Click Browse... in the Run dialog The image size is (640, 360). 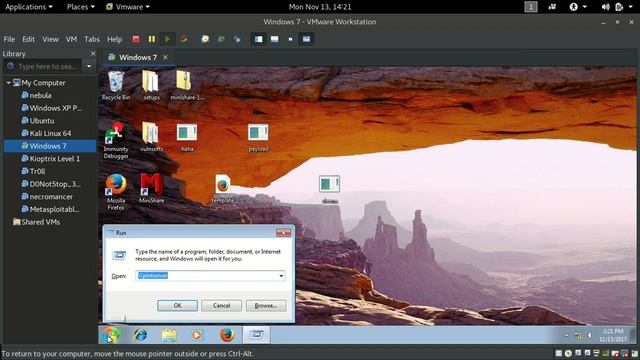click(x=266, y=305)
